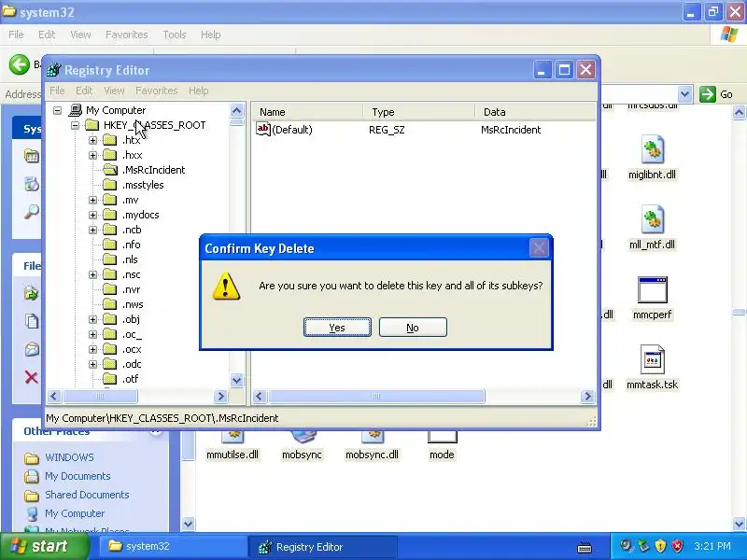Select mll_mtf.dll file icon
747x560 pixels.
(652, 219)
